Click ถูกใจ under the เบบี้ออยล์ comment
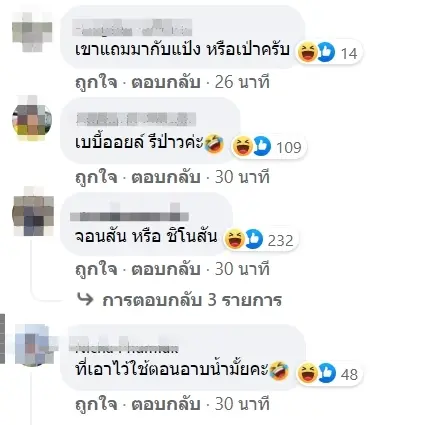439x425 pixels. coord(96,177)
